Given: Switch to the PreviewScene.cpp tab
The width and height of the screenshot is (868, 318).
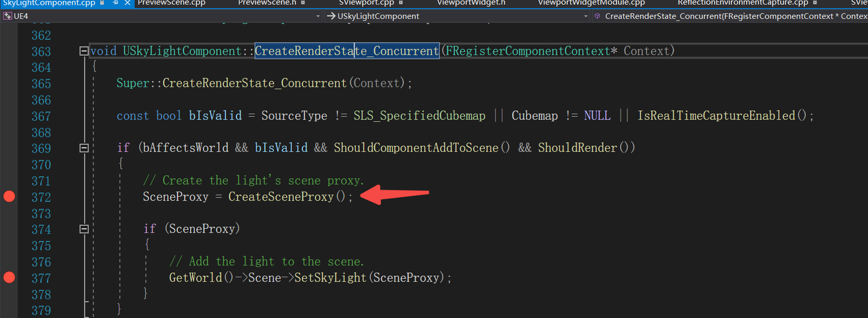Looking at the screenshot, I should (172, 3).
